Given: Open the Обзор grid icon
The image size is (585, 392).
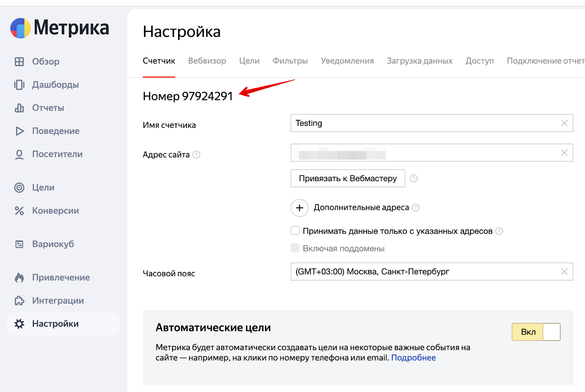Looking at the screenshot, I should [19, 61].
